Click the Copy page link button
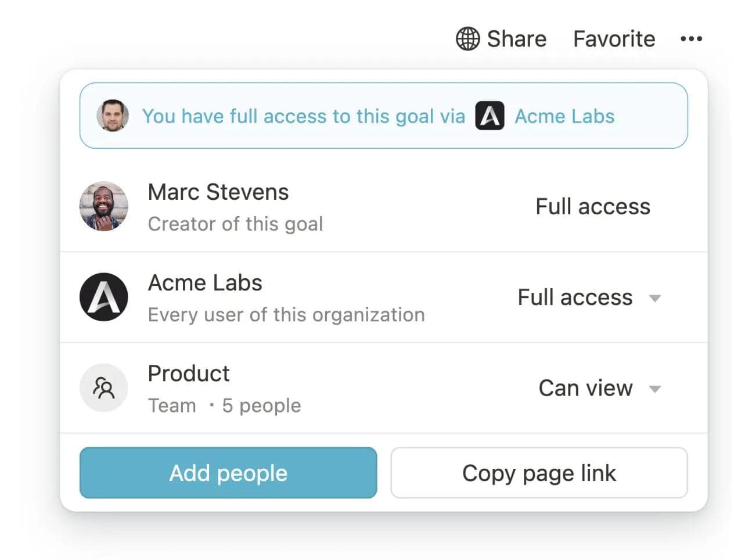This screenshot has width=734, height=560. point(539,473)
